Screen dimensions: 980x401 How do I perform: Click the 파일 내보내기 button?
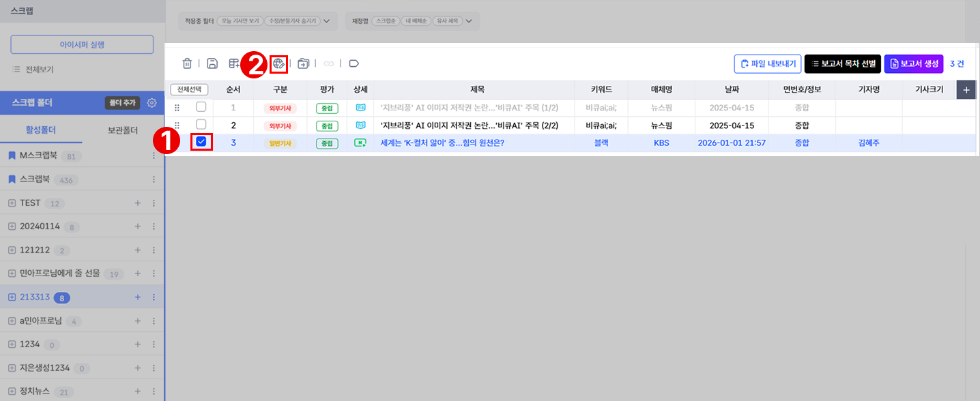[768, 63]
